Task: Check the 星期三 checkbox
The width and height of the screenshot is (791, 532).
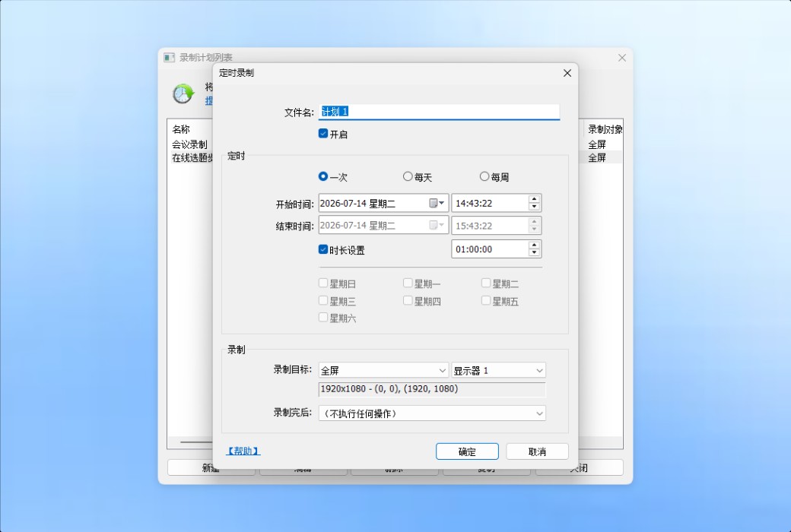Action: click(x=323, y=300)
